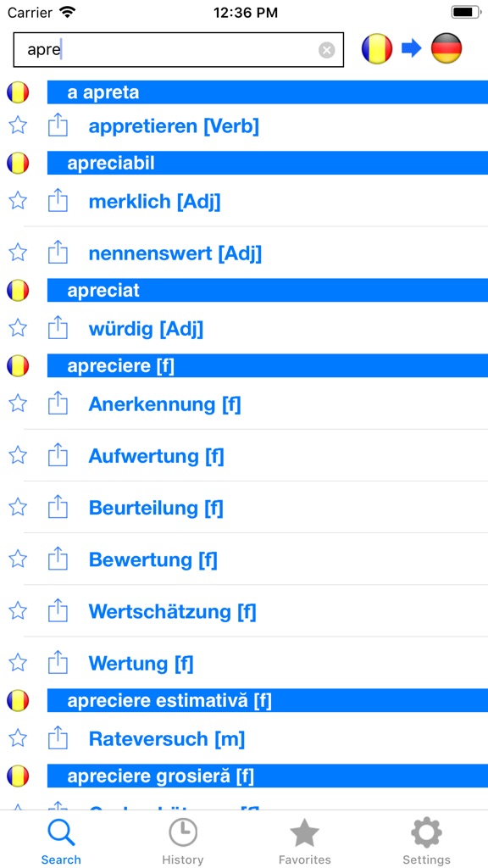This screenshot has height=868, width=488.
Task: Tap the share icon beside Anerkennung
Action: [58, 404]
